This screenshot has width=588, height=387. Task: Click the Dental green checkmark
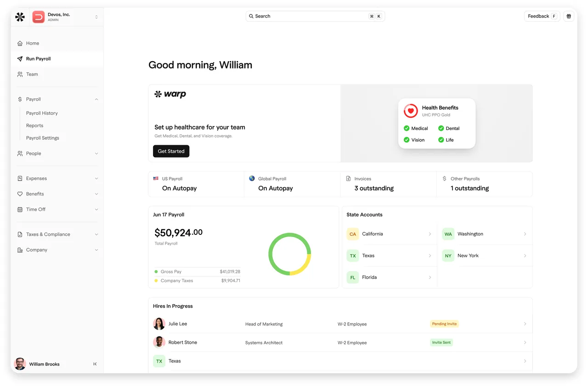coord(441,128)
